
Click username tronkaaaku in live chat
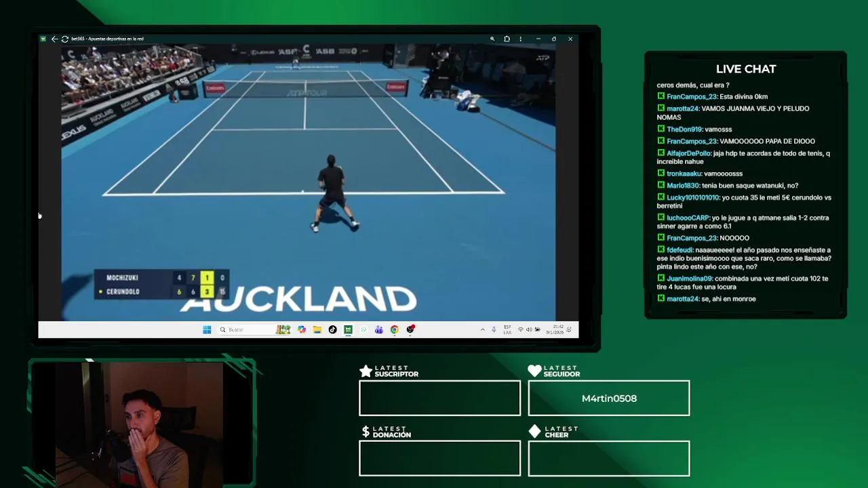684,174
